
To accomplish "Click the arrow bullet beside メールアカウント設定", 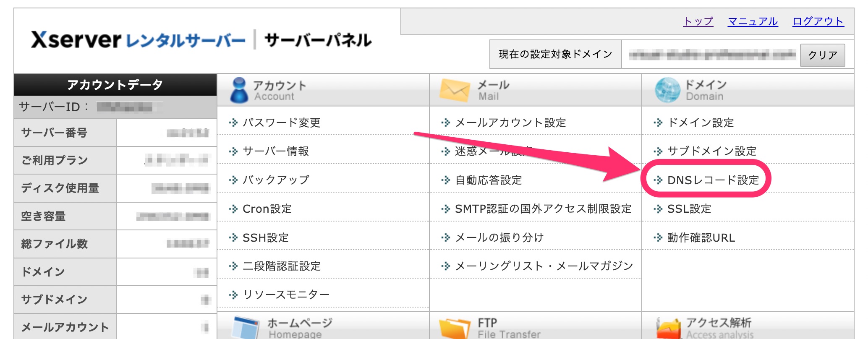I will 445,123.
